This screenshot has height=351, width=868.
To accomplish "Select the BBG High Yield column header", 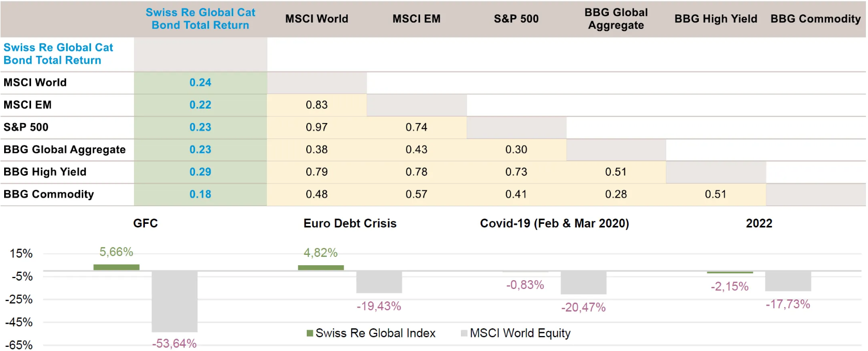I will (716, 19).
